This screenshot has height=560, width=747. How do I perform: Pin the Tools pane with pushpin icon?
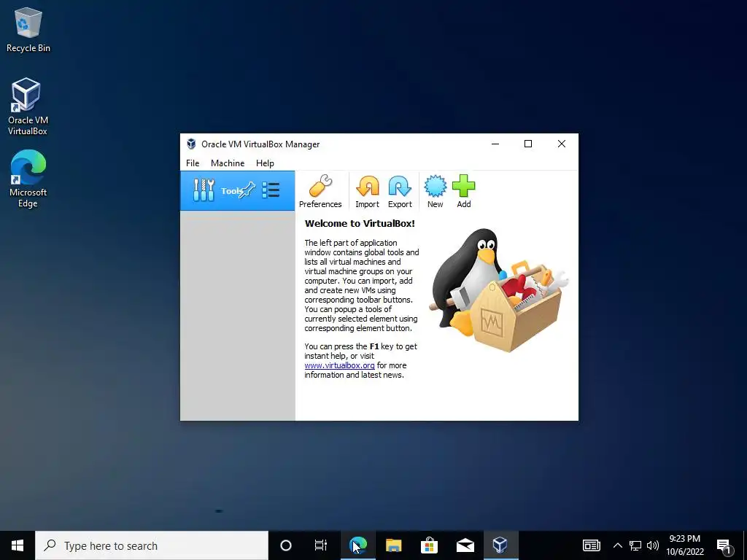[248, 190]
